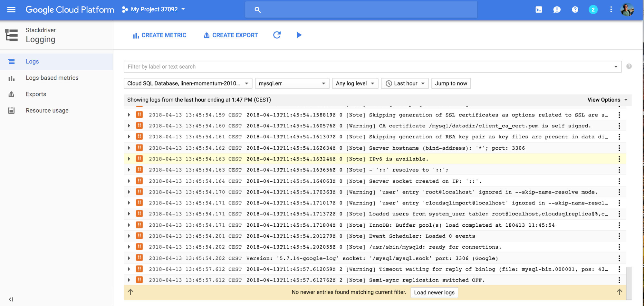Click the Stackdriver Logging product icon
Screen dimensions: 644x306
click(12, 35)
